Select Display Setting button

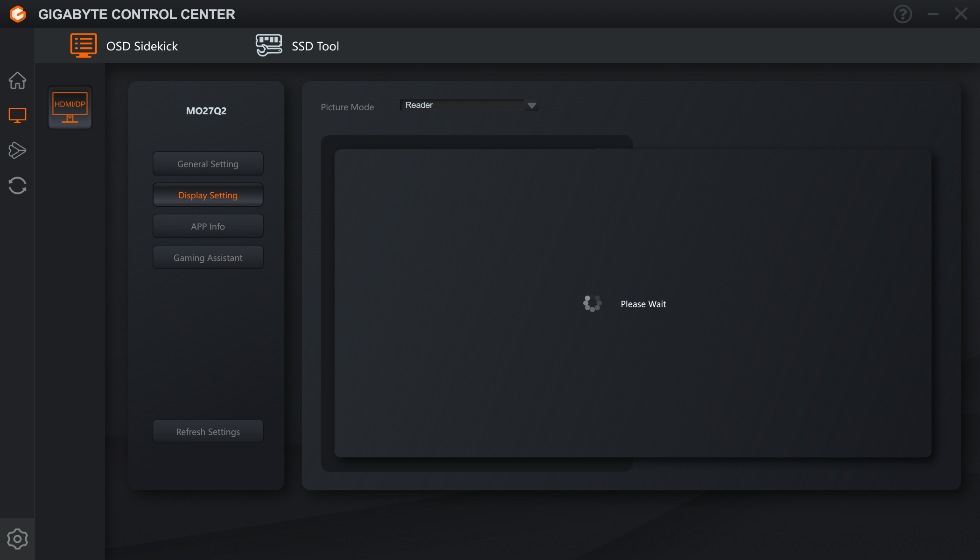point(208,195)
